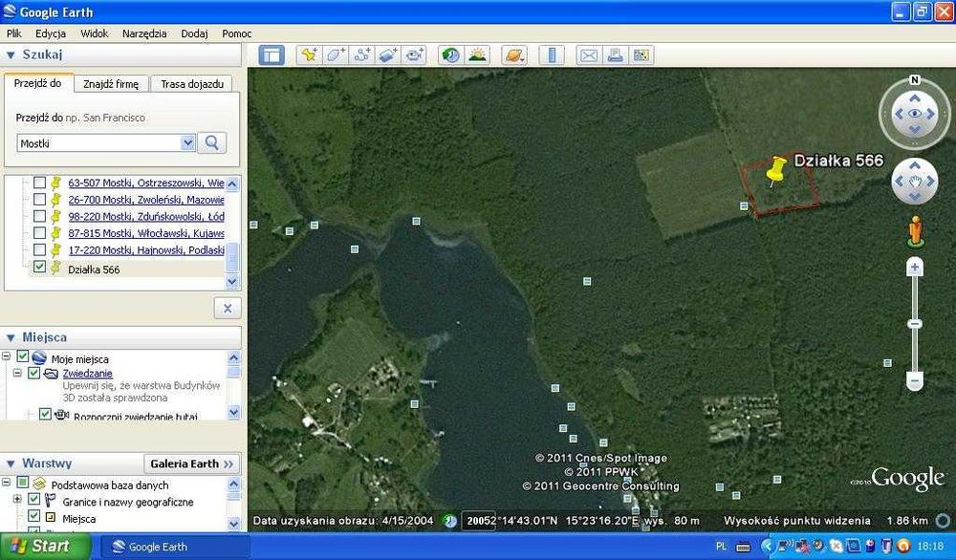
Task: Show the ruler tool
Action: [552, 55]
